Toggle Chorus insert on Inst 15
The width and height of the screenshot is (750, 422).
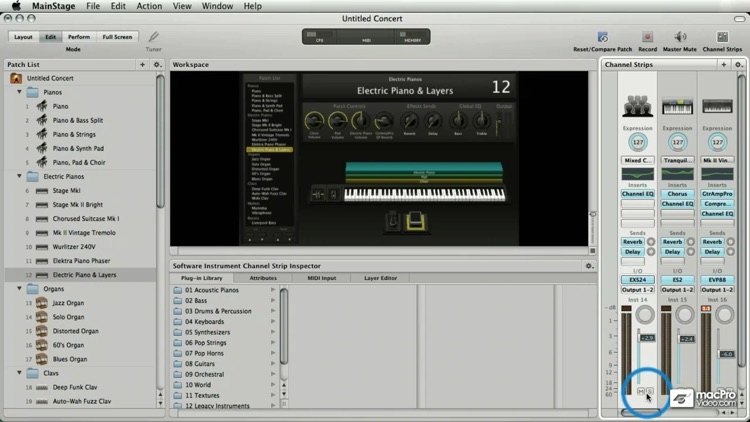click(x=677, y=194)
